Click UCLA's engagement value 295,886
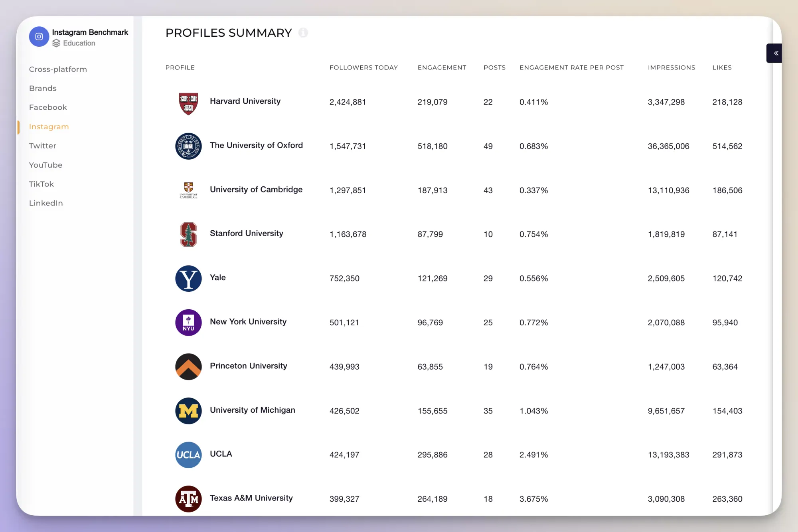Viewport: 798px width, 532px height. point(433,455)
